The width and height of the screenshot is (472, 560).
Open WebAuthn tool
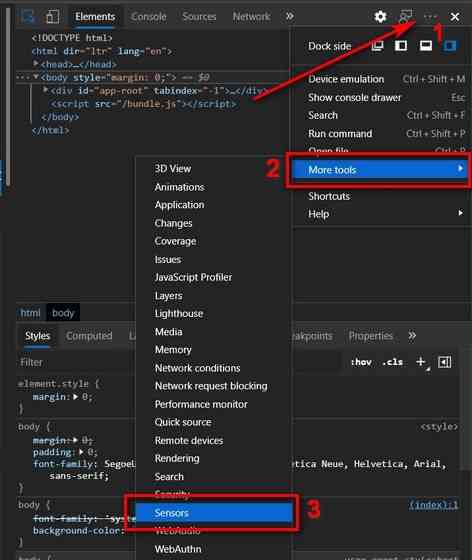pyautogui.click(x=213, y=549)
